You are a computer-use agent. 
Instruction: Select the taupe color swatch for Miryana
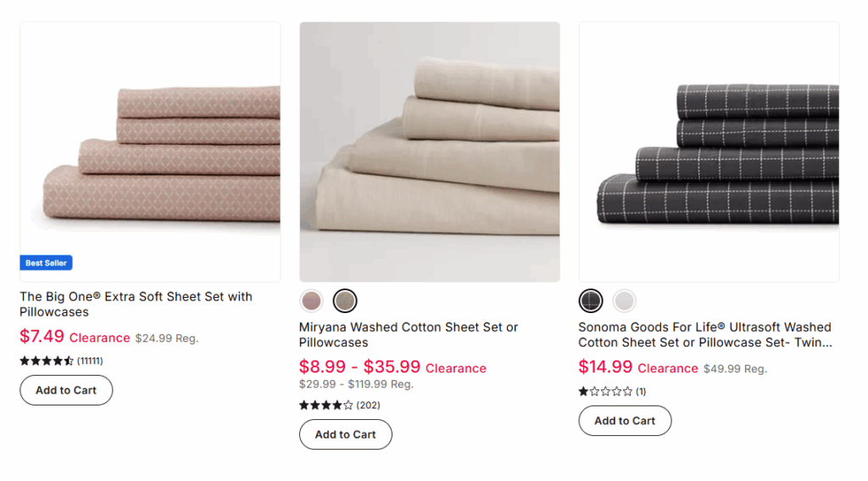point(345,300)
